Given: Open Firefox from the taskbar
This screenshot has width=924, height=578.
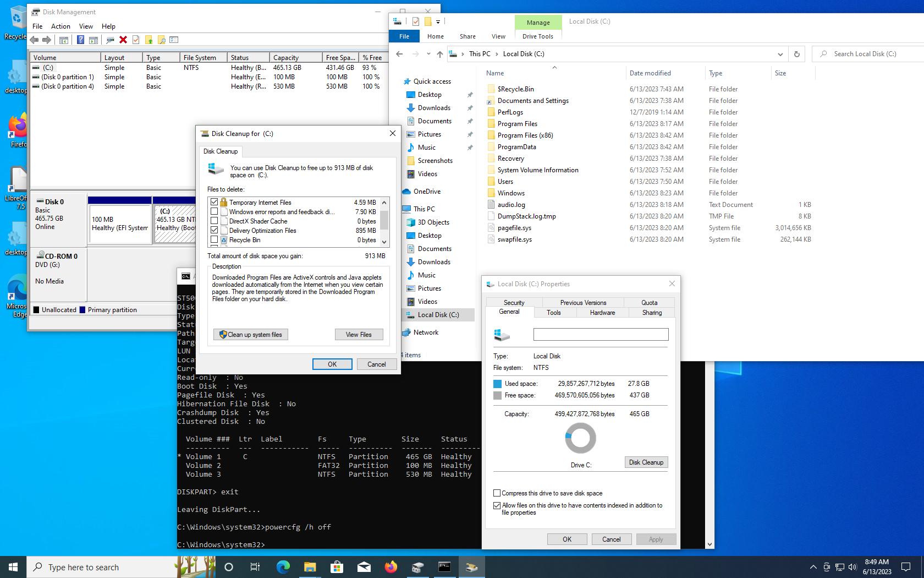Looking at the screenshot, I should pos(391,567).
